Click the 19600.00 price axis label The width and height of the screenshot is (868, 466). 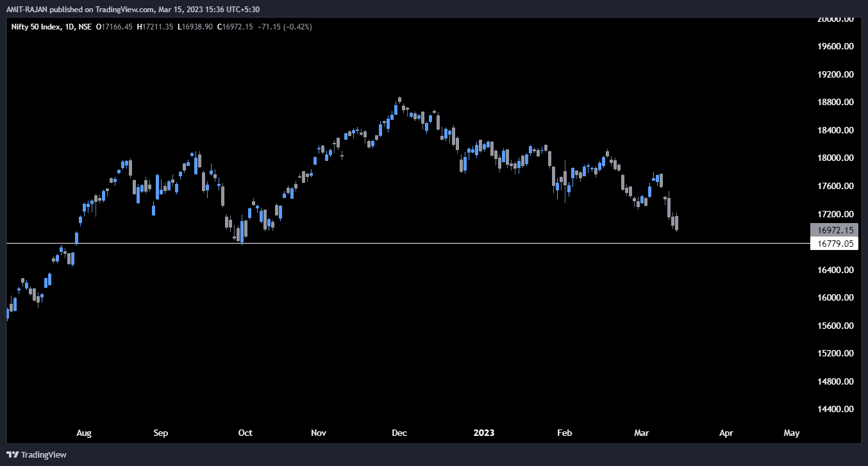tap(835, 47)
